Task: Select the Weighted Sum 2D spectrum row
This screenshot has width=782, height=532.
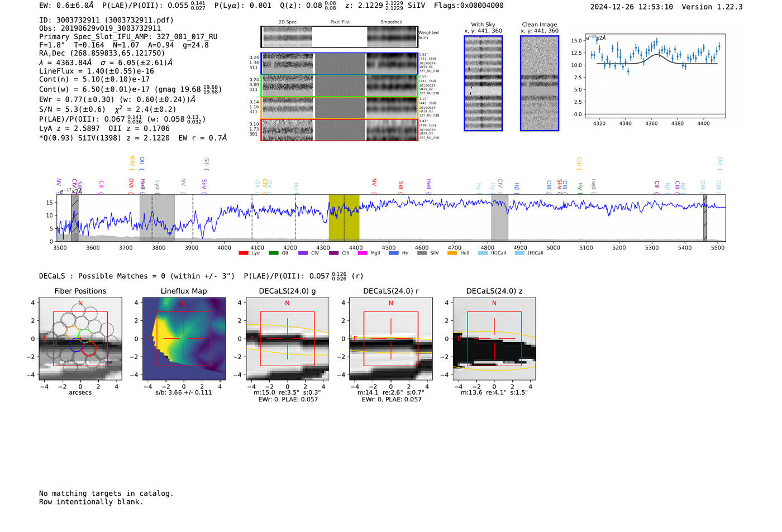Action: click(x=340, y=37)
